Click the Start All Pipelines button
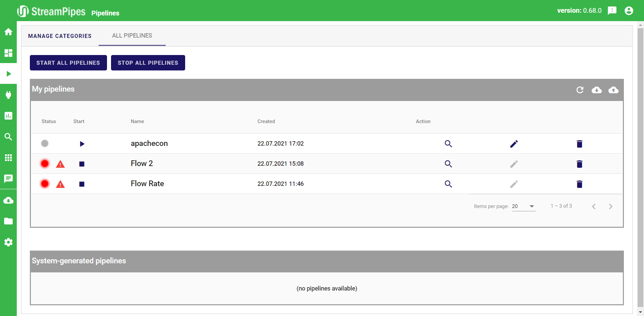This screenshot has height=316, width=644. [x=68, y=63]
